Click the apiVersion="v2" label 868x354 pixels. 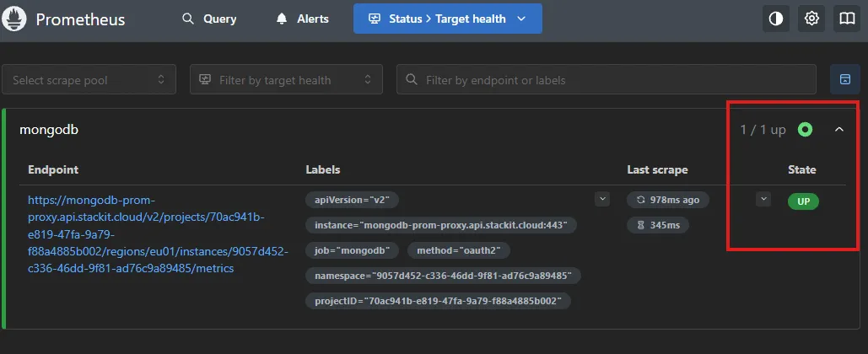352,200
